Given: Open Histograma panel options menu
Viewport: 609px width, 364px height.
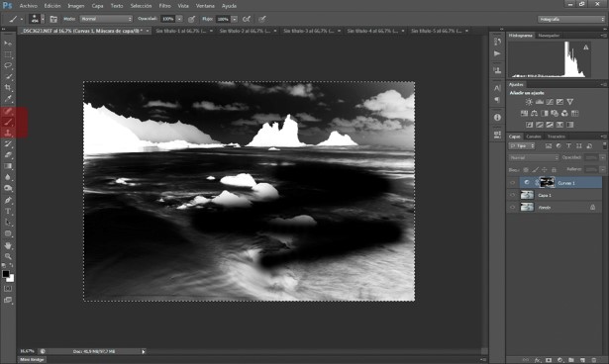Looking at the screenshot, I should point(603,36).
